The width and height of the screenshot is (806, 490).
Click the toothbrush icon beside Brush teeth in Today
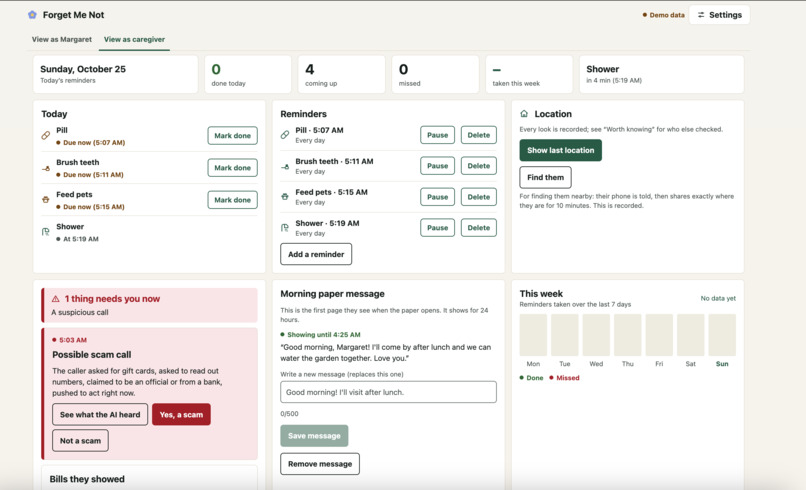point(46,168)
